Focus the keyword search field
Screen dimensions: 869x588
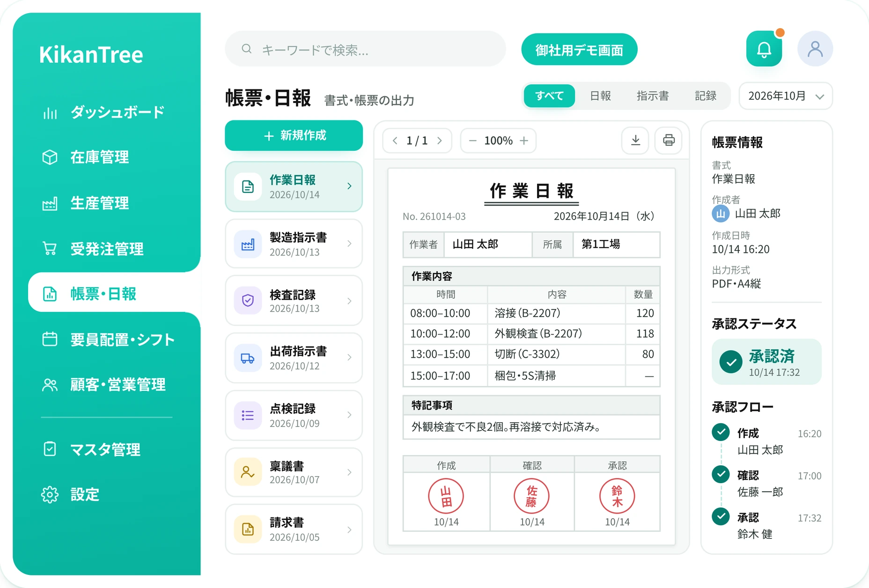[x=365, y=49]
